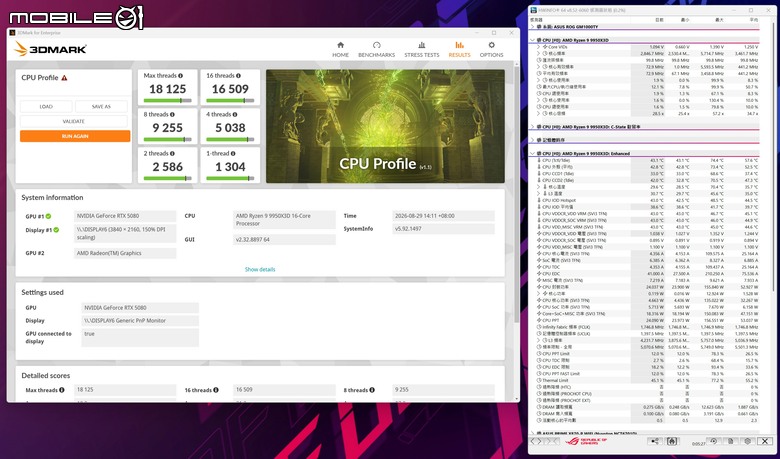Image resolution: width=780 pixels, height=459 pixels.
Task: Select the GUI version v2.32.8897 64 field
Action: coord(285,240)
